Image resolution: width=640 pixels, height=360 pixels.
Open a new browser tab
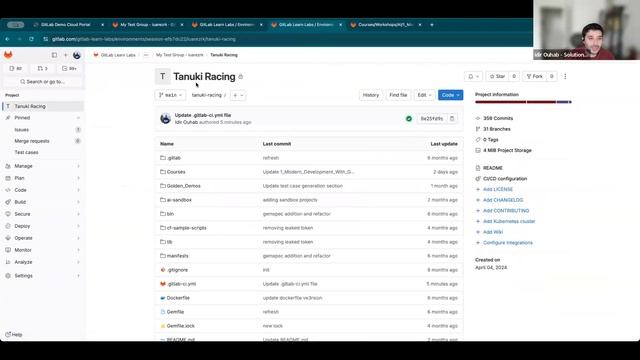[431, 24]
